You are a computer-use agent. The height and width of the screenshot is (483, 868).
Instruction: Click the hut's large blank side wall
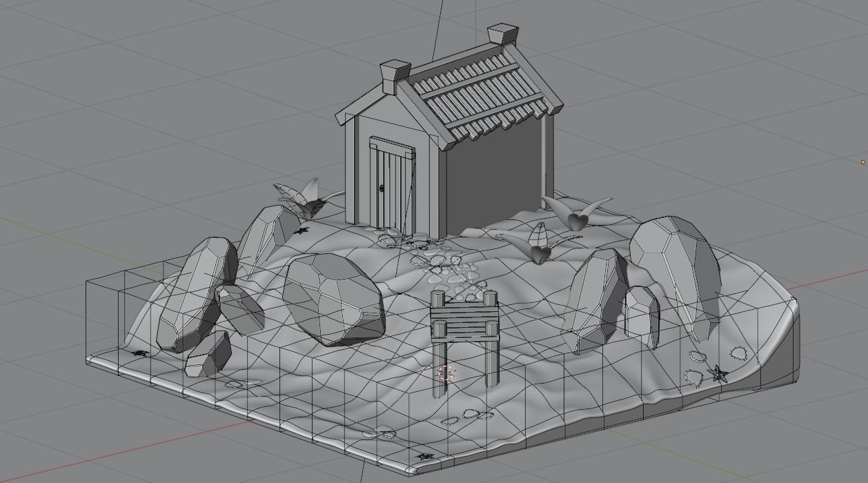coord(493,179)
